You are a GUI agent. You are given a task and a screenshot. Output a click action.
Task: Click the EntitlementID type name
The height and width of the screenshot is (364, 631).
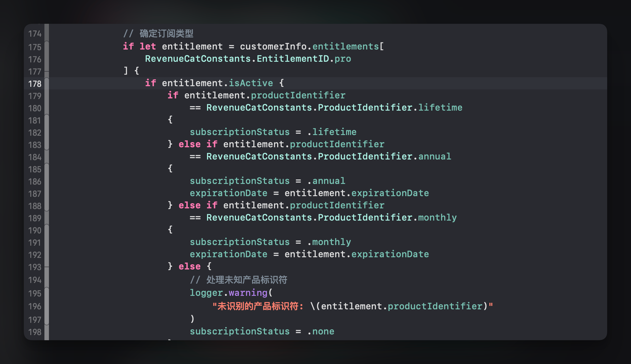click(x=293, y=59)
